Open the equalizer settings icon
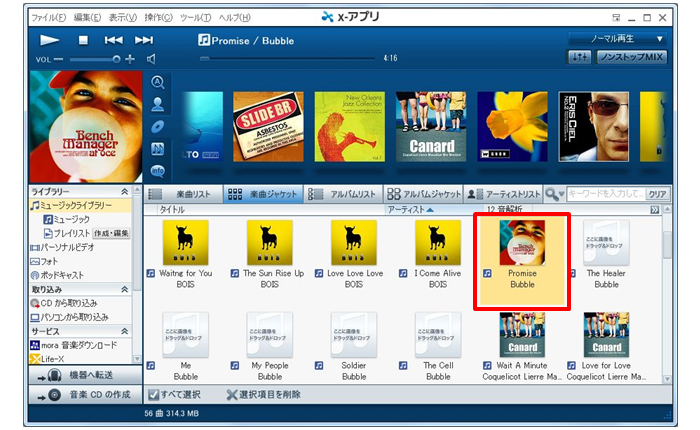The width and height of the screenshot is (700, 430). pos(580,59)
